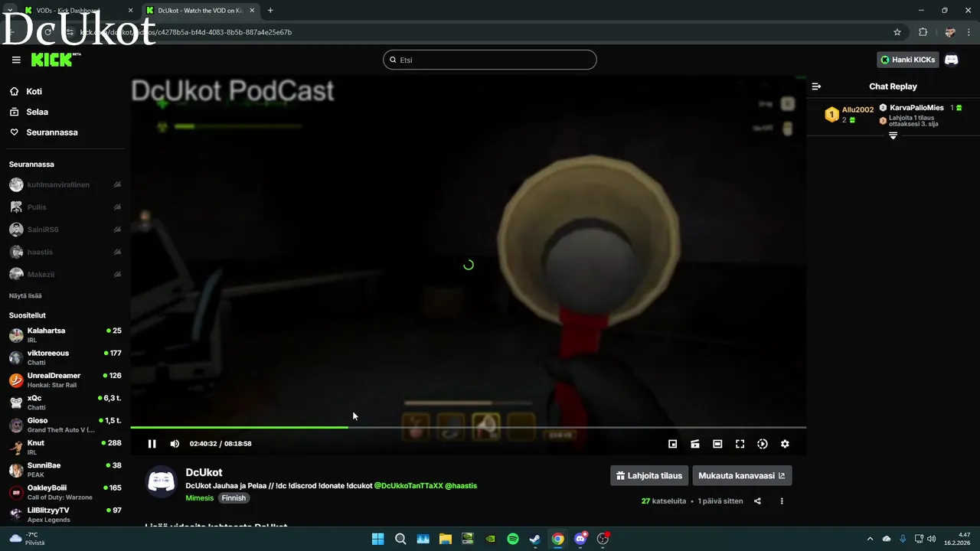Open the user profile avatar menu
Image resolution: width=980 pixels, height=551 pixels.
pos(952,60)
